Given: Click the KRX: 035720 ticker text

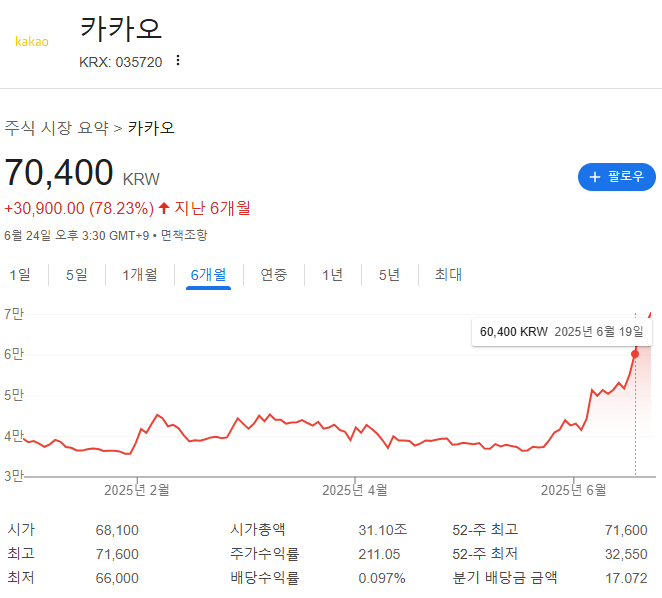Looking at the screenshot, I should click(x=120, y=62).
